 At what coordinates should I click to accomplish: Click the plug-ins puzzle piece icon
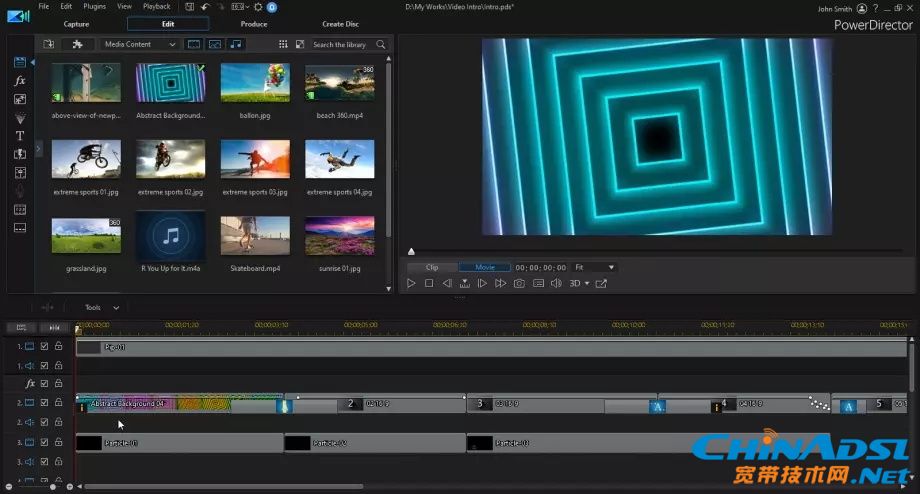78,45
